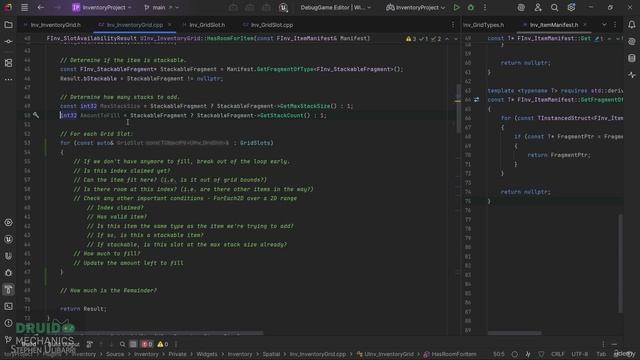Click GetMaxStackSize call in code
640x360 pixels.
click(305, 106)
